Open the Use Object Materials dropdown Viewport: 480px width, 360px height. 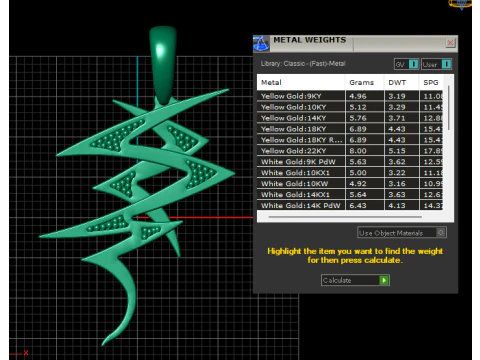pos(402,233)
